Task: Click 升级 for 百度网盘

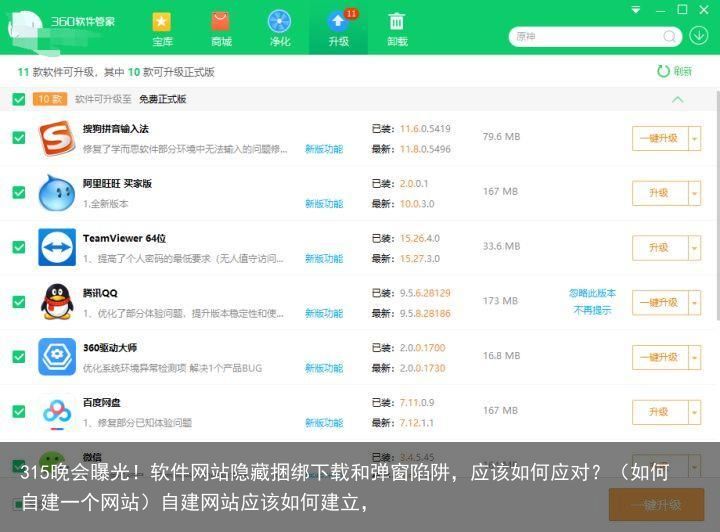Action: (x=660, y=412)
